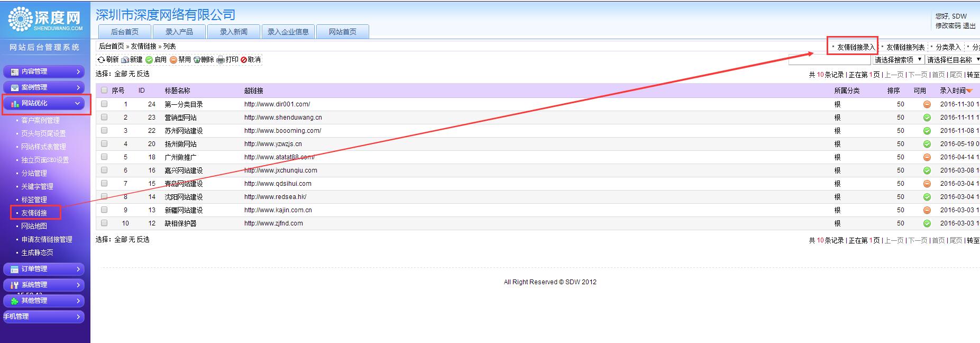Click the 录入时间 sort arrow in header
The image size is (980, 343).
pos(969,91)
